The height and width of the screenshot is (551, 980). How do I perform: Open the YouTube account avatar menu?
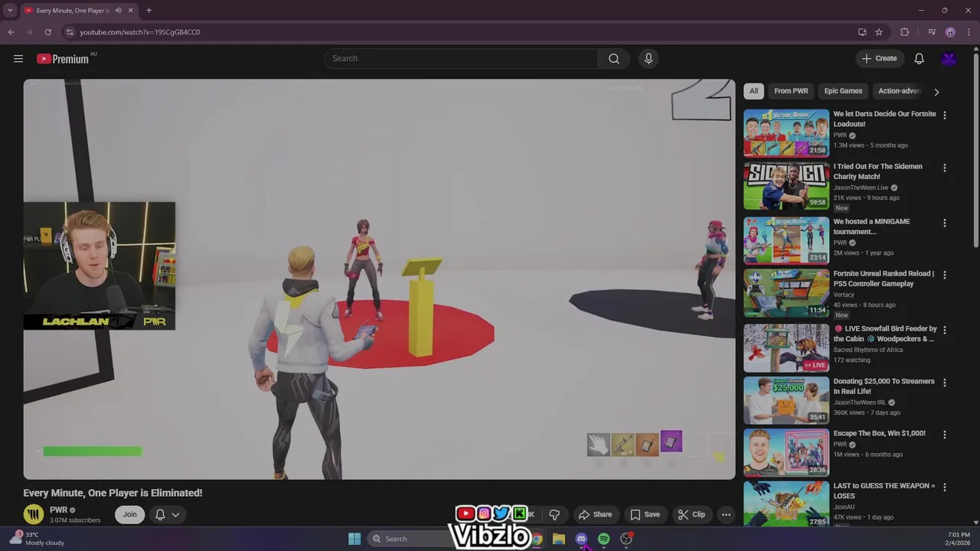949,59
